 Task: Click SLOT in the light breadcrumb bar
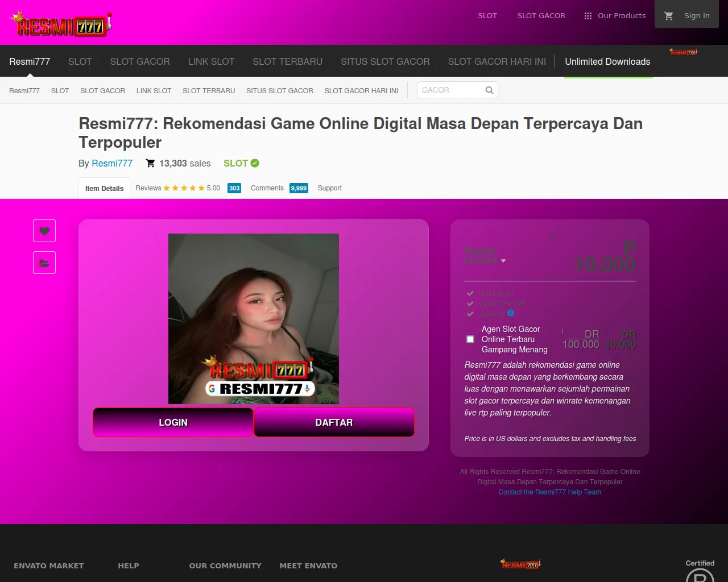click(60, 90)
